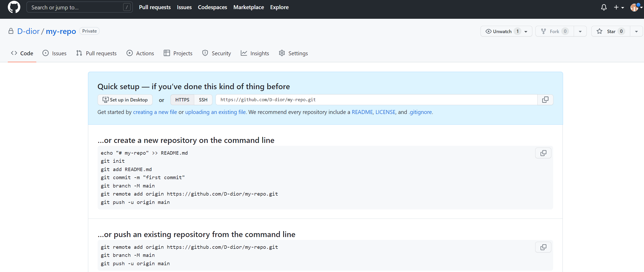Copy the clone URL to clipboard
Image resolution: width=644 pixels, height=272 pixels.
click(545, 100)
